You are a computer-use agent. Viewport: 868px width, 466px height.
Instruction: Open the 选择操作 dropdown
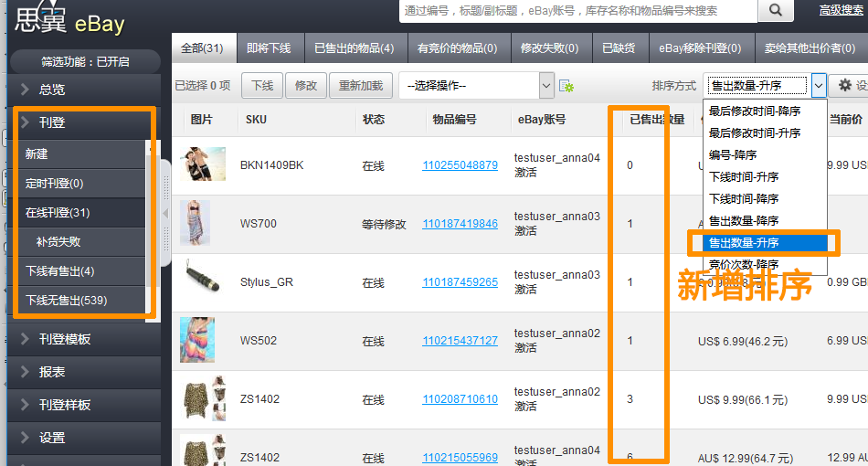coord(475,86)
